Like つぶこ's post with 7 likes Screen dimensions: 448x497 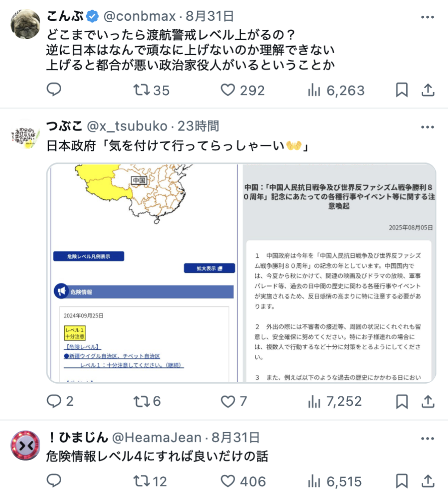[x=234, y=401]
